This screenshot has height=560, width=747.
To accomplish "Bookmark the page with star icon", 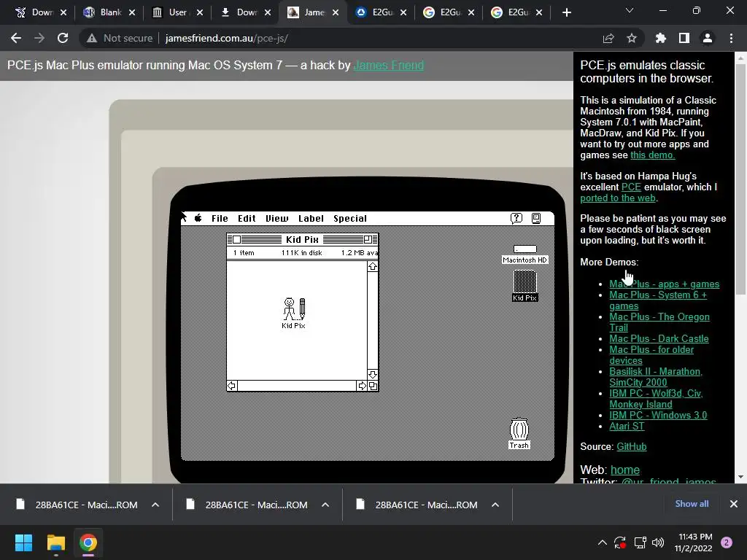I will click(632, 38).
